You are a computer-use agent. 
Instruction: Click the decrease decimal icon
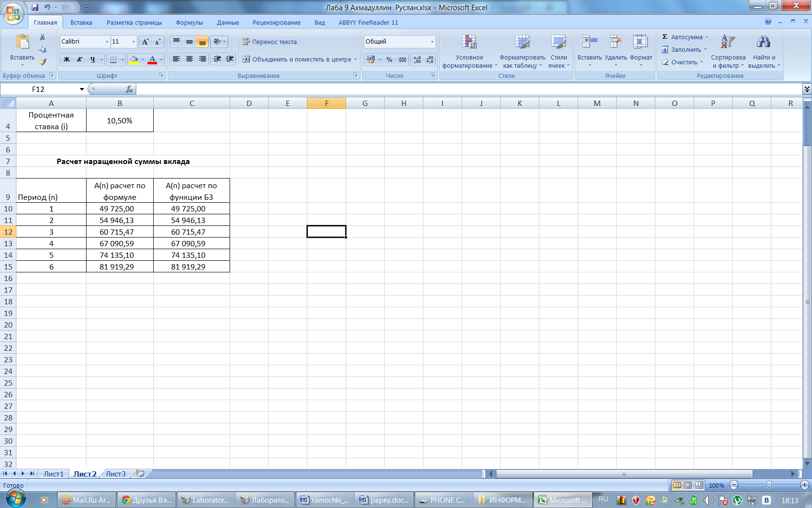tap(430, 60)
